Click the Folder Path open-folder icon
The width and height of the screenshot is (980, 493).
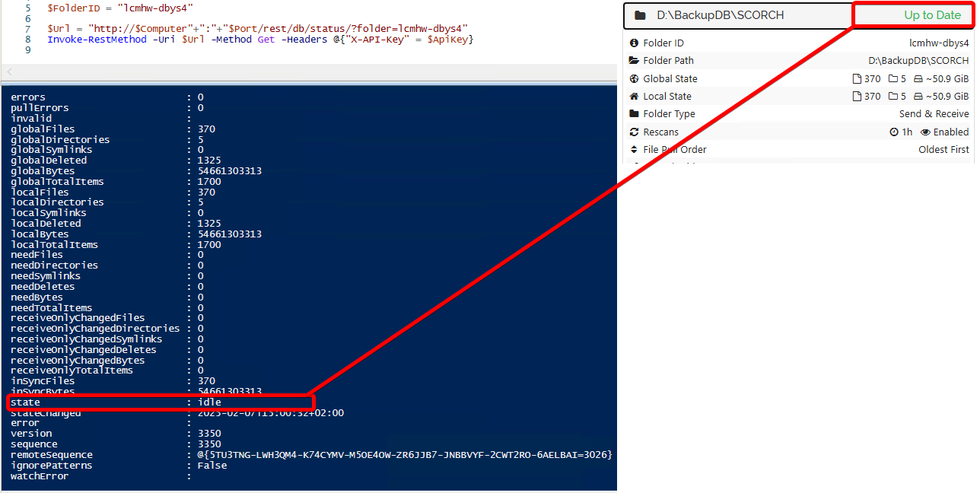point(634,61)
